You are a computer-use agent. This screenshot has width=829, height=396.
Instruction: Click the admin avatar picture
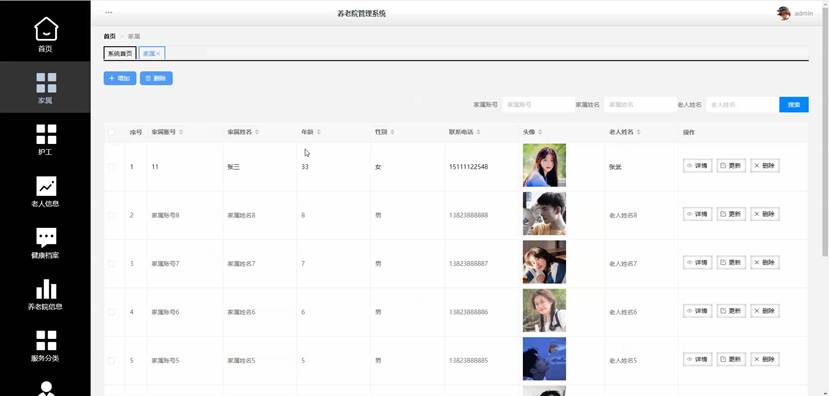click(x=784, y=13)
